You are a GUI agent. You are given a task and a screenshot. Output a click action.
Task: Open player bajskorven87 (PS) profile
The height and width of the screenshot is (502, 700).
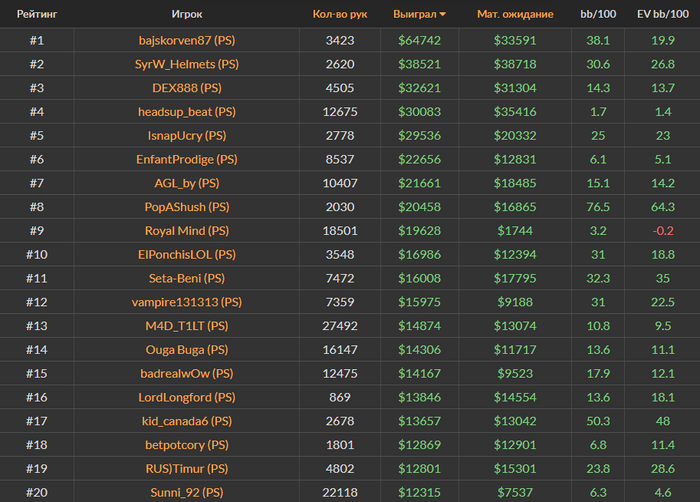click(187, 41)
